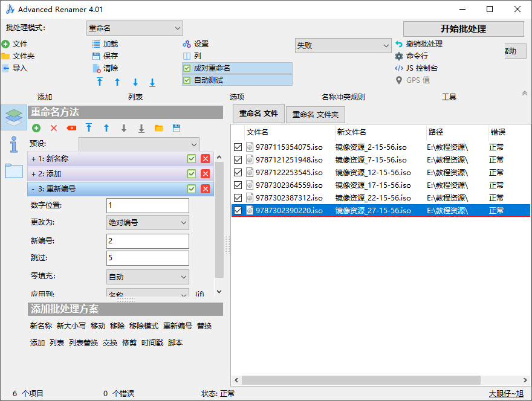Viewport: 532px width, 401px height.
Task: Uncheck file 9787115354075.iso
Action: point(238,147)
